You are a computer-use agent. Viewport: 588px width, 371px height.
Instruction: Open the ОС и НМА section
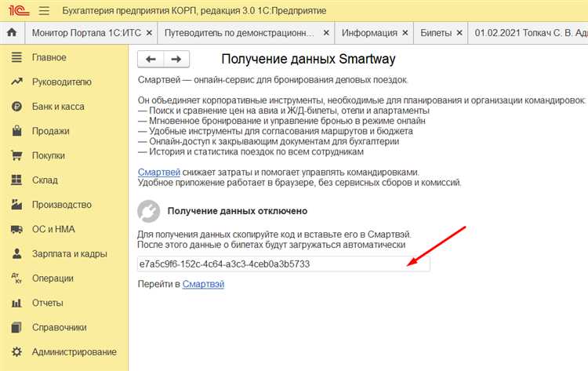[x=53, y=229]
